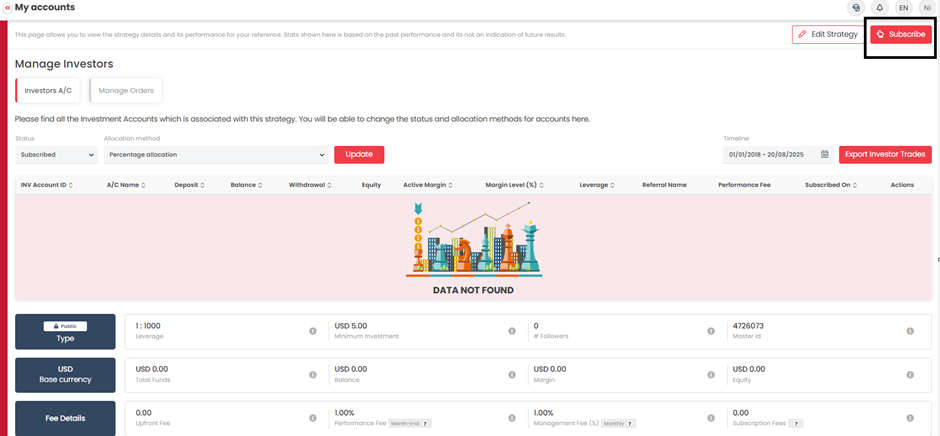Select the Investors A/C tab
This screenshot has width=940, height=436.
click(48, 91)
